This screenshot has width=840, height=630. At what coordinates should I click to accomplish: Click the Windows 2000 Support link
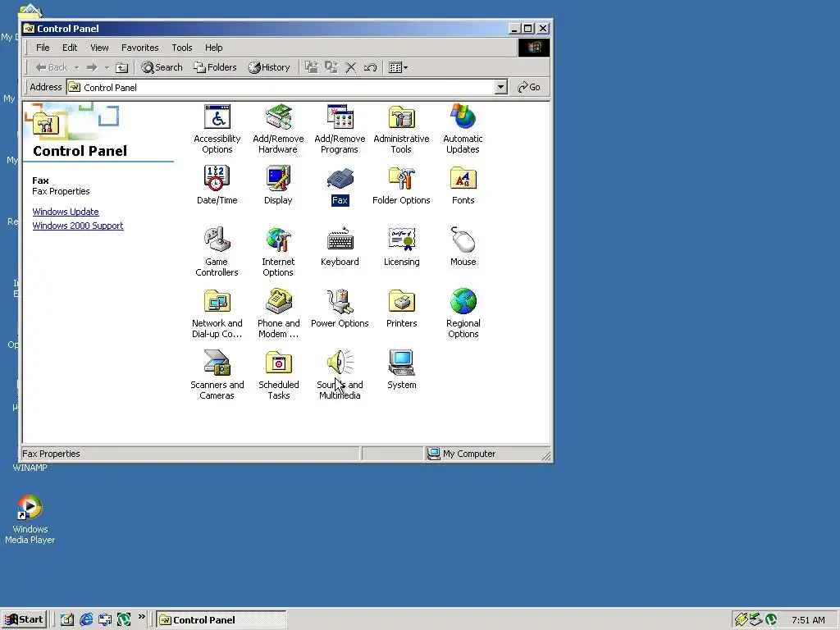coord(78,226)
